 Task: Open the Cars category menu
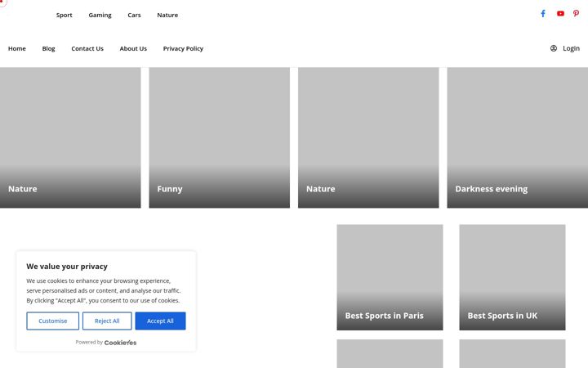point(134,15)
